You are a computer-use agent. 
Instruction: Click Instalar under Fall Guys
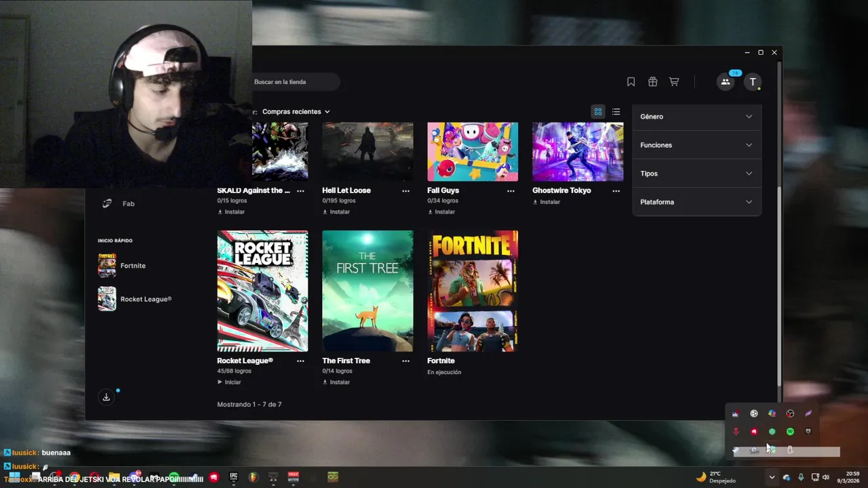pos(441,212)
